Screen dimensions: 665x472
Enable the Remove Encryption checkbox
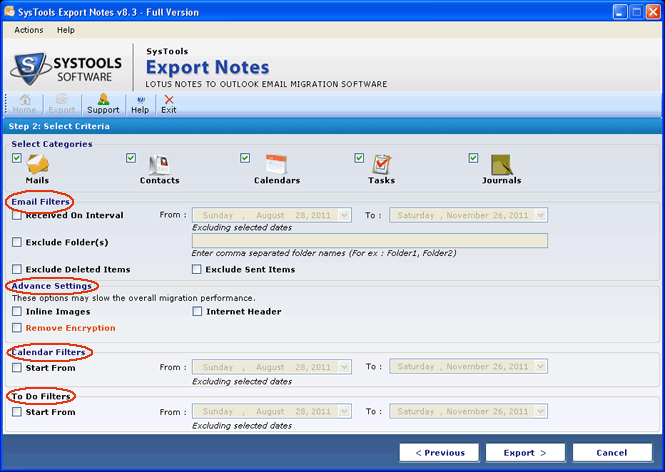point(17,328)
